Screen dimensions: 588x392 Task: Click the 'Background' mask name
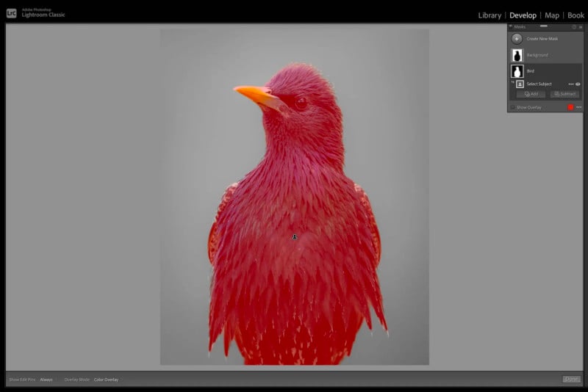click(537, 55)
